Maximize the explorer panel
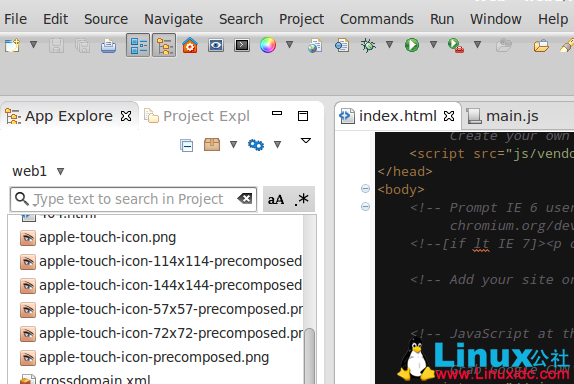 (x=303, y=116)
